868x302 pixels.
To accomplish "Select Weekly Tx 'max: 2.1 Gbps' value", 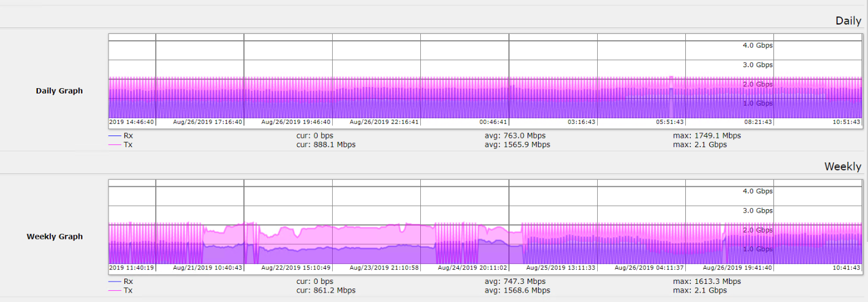I will coord(700,290).
